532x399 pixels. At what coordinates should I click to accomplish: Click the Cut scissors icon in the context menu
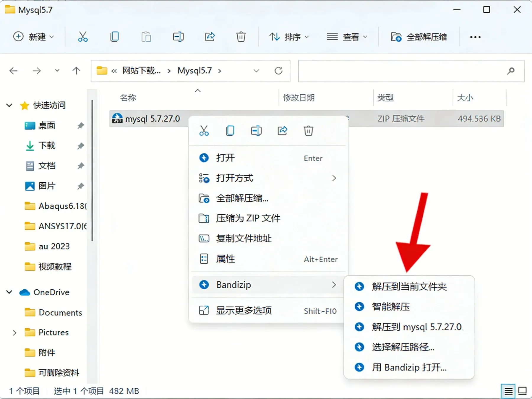[204, 131]
